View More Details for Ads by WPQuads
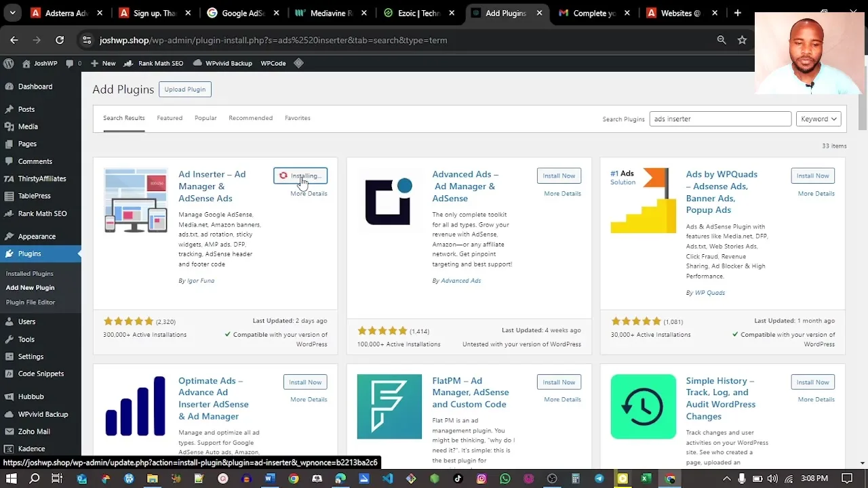The image size is (868, 488). 816,194
